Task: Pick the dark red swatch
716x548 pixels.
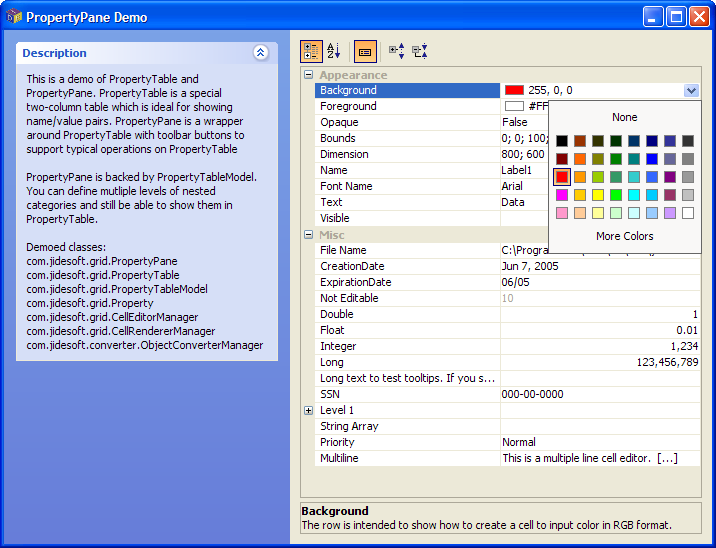Action: coord(562,159)
